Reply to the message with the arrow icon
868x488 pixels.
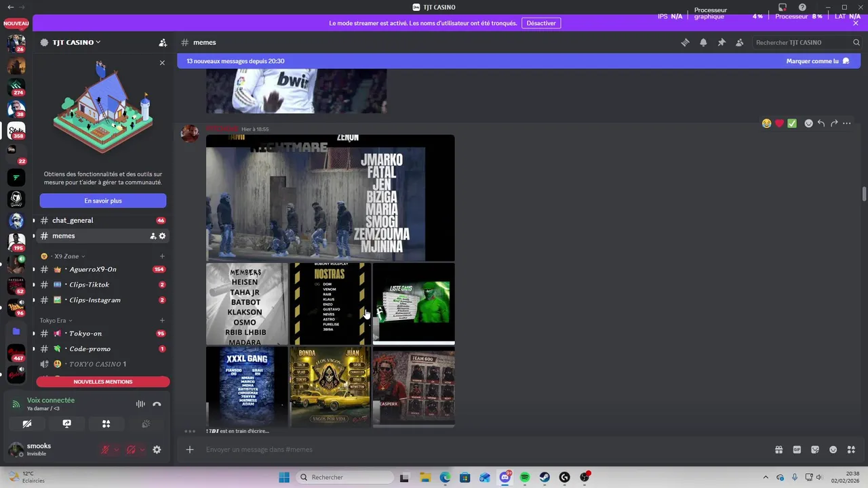[x=821, y=123]
